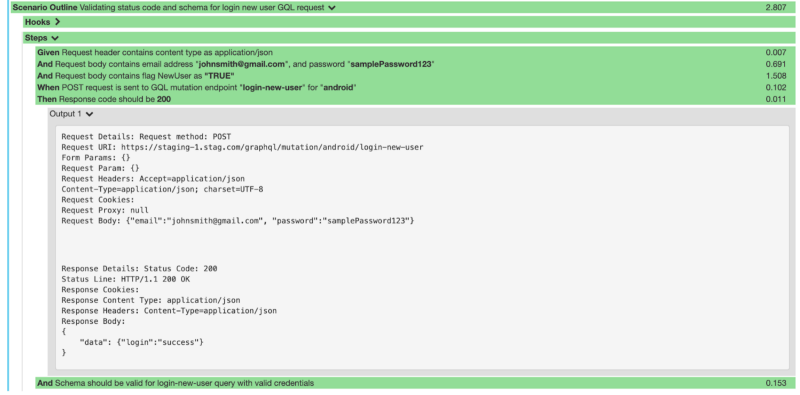Click the 1.508 step duration value

(776, 76)
